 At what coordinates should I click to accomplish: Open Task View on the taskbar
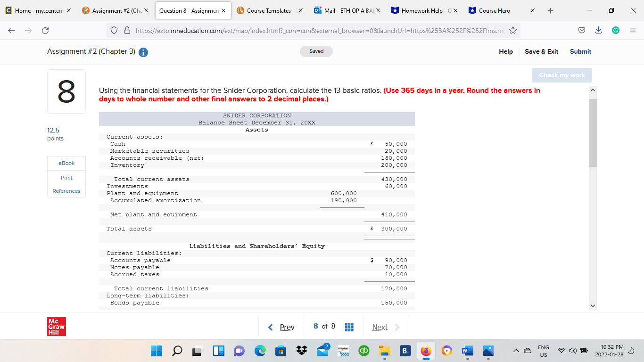tap(198, 351)
